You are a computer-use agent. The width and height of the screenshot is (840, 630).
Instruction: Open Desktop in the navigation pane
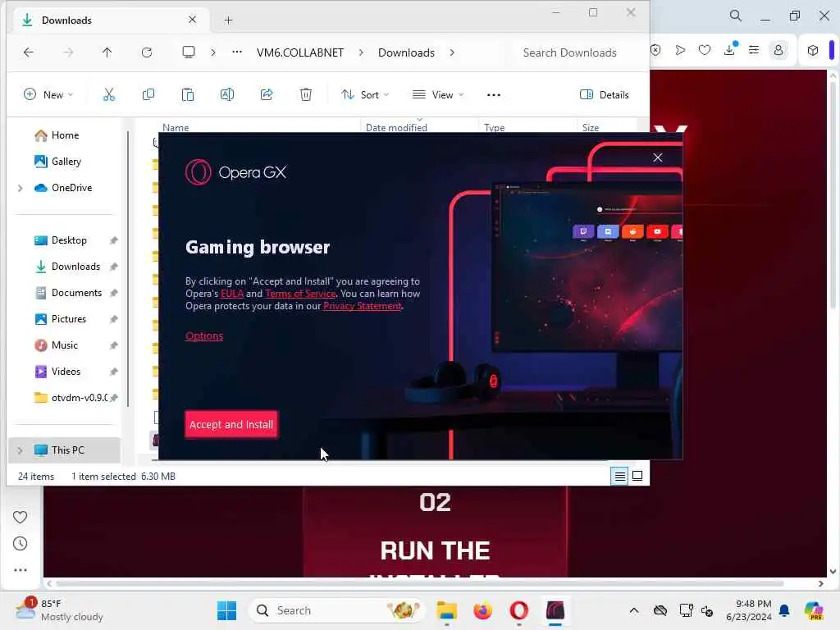pyautogui.click(x=69, y=240)
